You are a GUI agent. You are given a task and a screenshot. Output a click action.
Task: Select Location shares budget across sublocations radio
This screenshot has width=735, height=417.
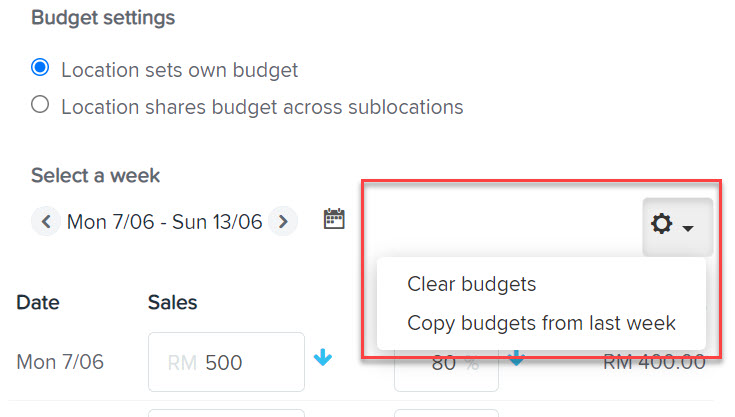(x=40, y=104)
